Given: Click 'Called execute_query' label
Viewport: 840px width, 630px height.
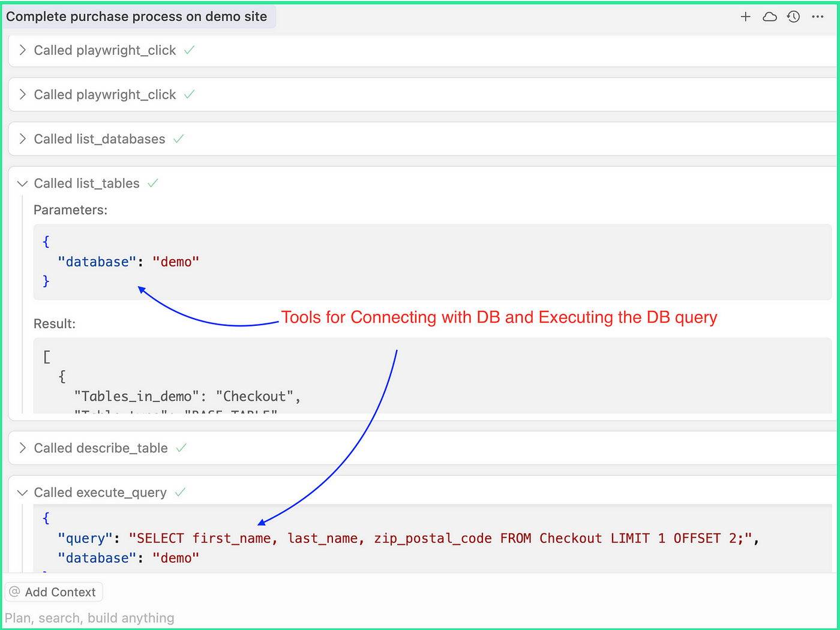Looking at the screenshot, I should coord(100,493).
